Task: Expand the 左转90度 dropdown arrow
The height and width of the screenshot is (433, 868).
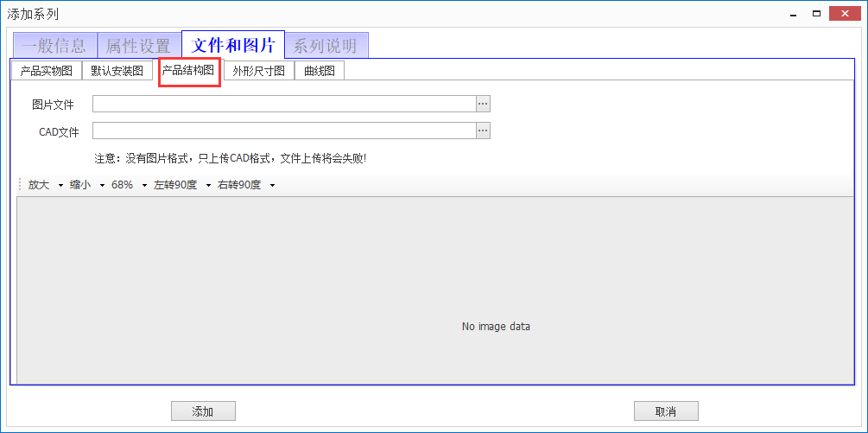Action: click(x=208, y=186)
